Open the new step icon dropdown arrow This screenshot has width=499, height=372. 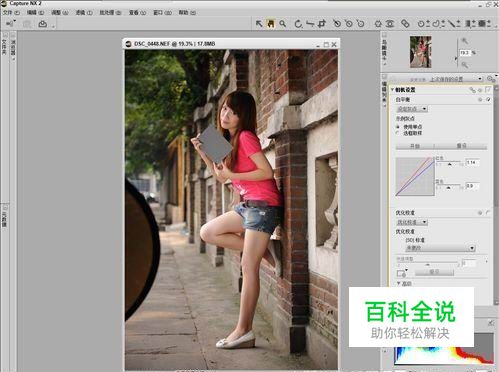[x=407, y=270]
